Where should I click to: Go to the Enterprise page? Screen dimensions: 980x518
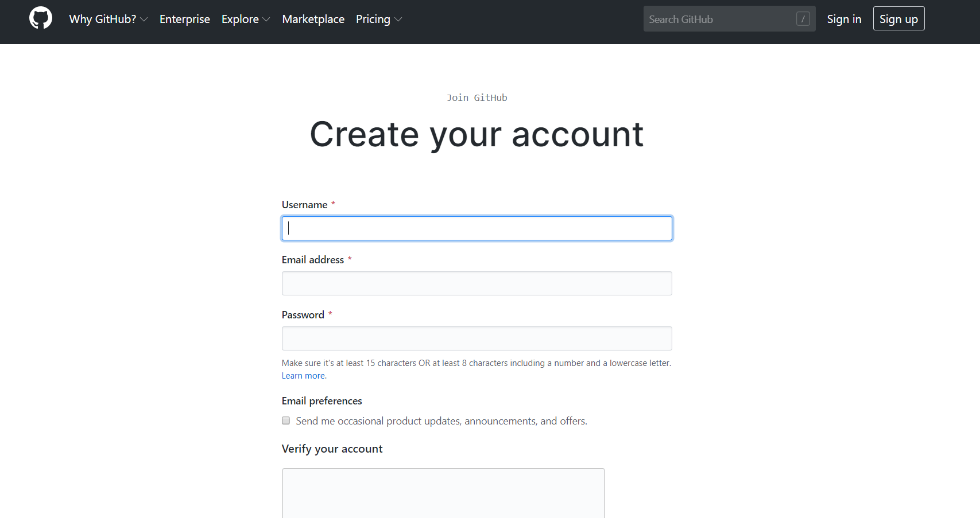185,19
